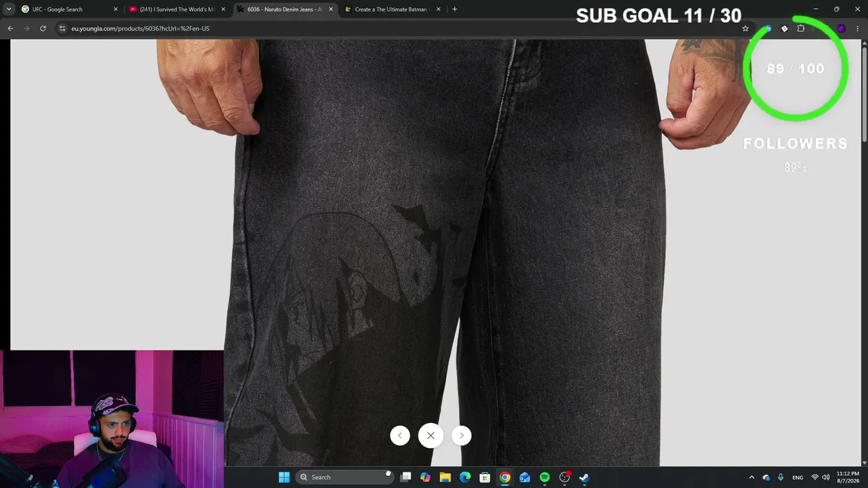Click the Google Chrome taskbar icon
Screen dimensions: 868x488
pyautogui.click(x=505, y=477)
